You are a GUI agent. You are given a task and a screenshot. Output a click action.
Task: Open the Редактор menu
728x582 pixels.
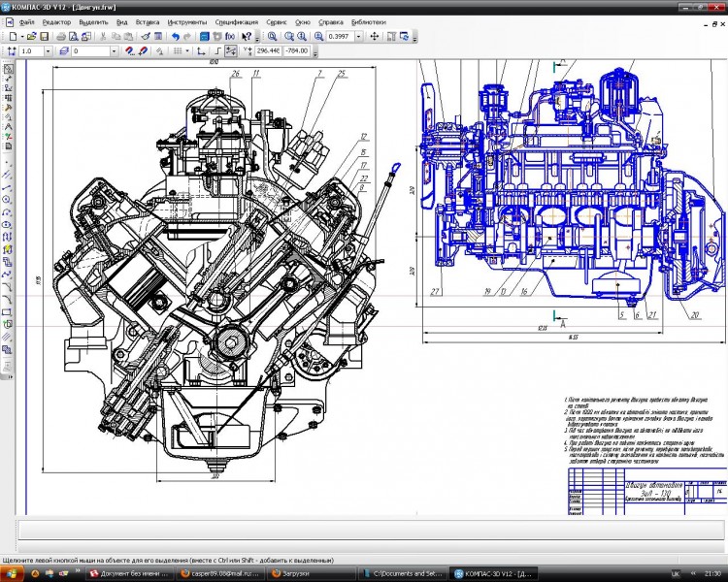coord(56,21)
